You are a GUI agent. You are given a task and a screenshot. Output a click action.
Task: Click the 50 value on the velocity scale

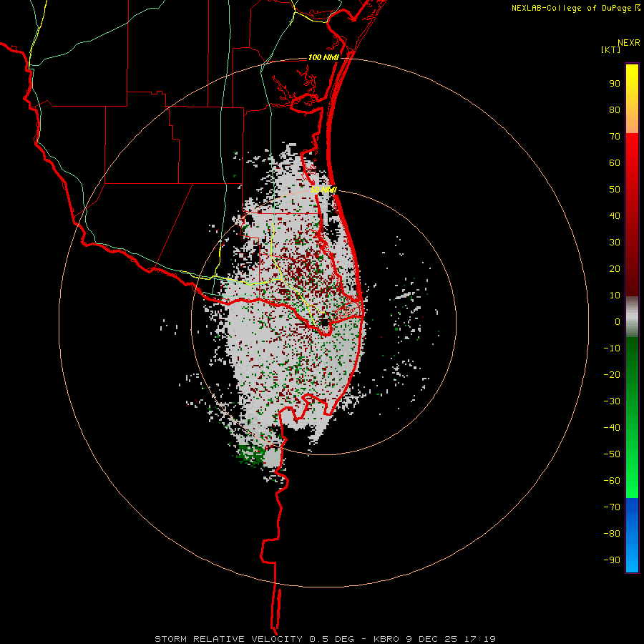pos(615,190)
